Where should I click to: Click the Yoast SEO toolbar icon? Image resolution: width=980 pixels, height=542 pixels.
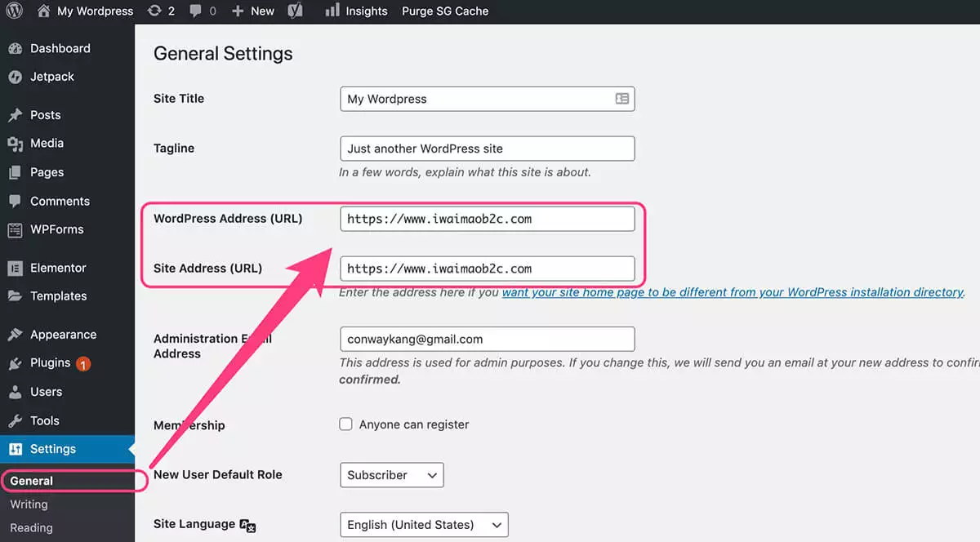296,11
